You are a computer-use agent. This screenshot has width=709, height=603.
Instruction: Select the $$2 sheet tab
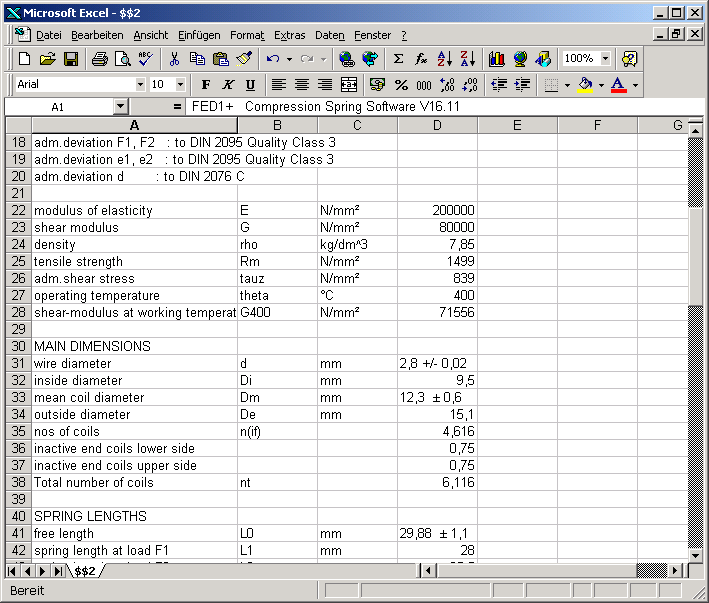click(85, 571)
